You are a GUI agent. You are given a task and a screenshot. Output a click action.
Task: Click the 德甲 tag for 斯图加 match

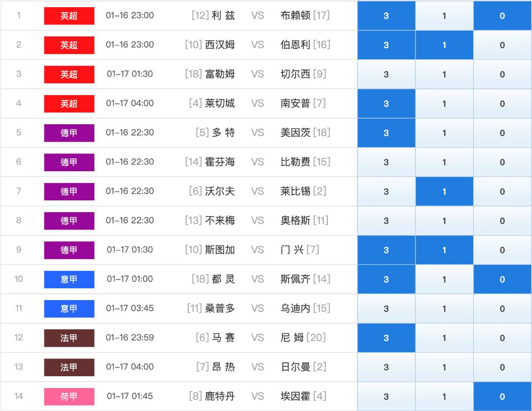[x=69, y=250]
